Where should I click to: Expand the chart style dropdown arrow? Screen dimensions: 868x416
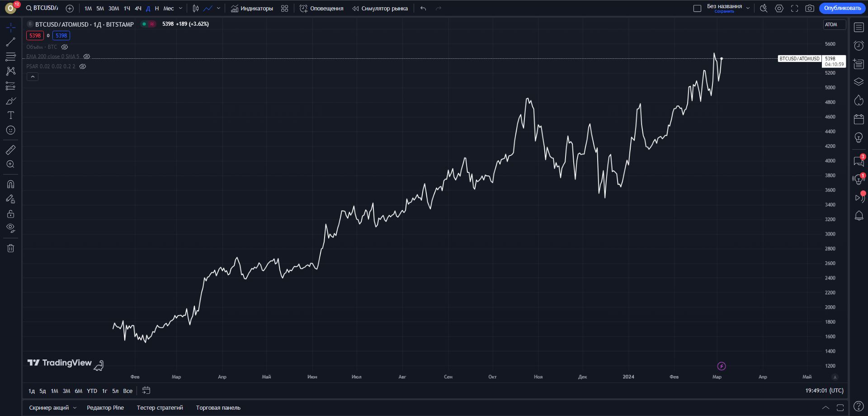tap(218, 8)
